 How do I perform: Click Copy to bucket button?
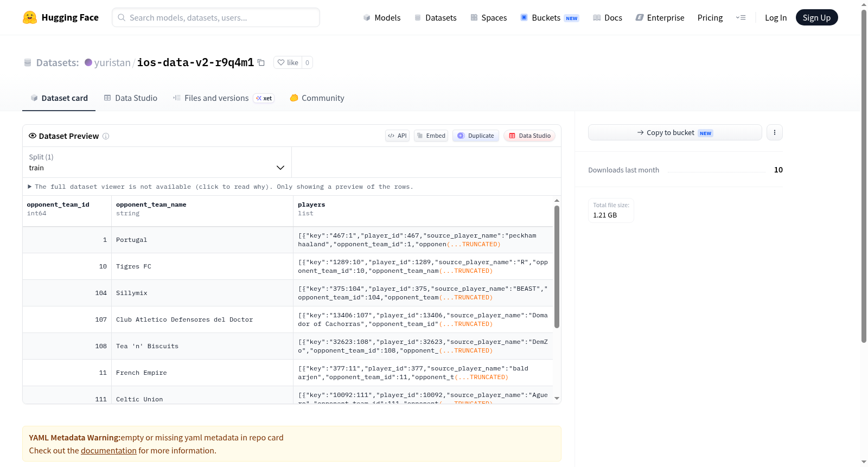[675, 132]
